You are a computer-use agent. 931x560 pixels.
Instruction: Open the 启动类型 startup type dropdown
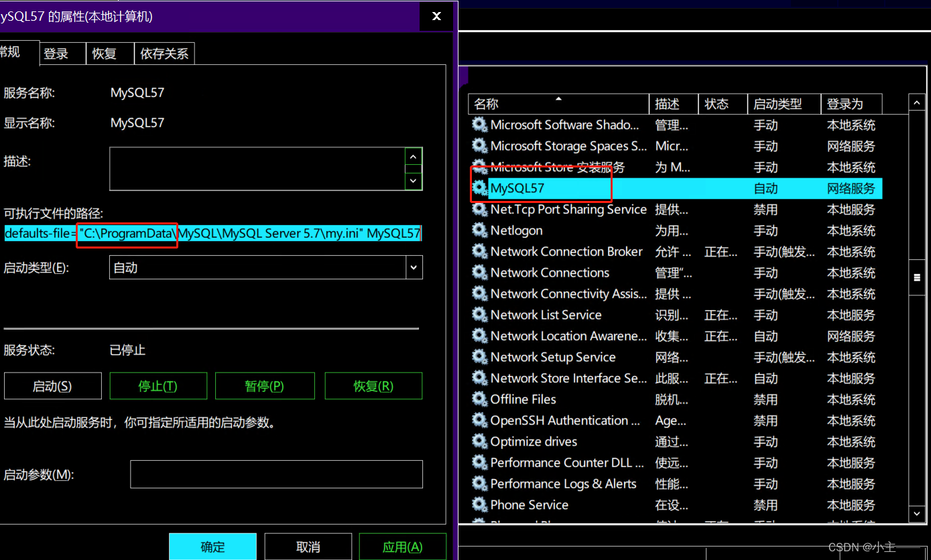pos(414,268)
